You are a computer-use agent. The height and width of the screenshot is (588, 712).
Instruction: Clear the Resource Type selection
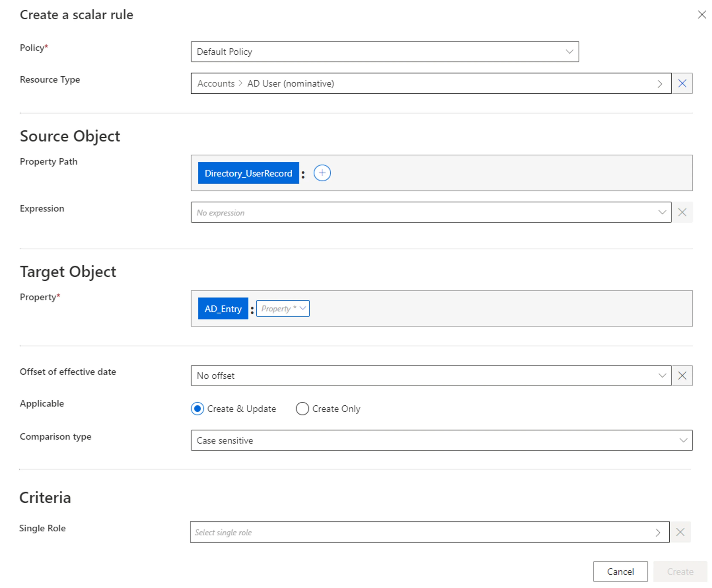[682, 83]
